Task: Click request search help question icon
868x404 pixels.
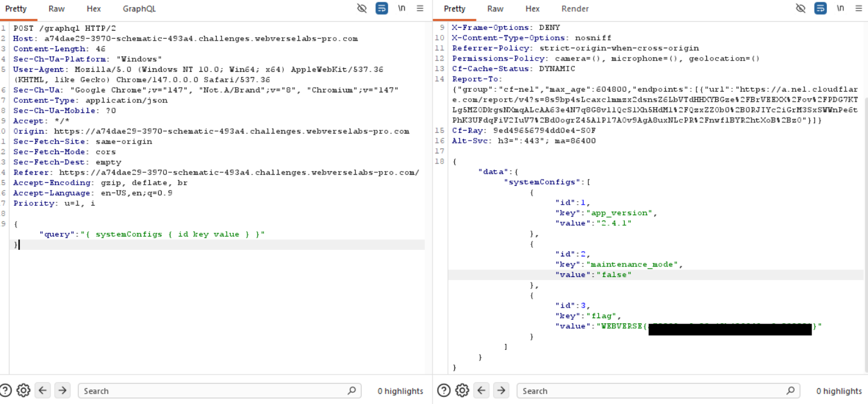Action: pyautogui.click(x=6, y=390)
